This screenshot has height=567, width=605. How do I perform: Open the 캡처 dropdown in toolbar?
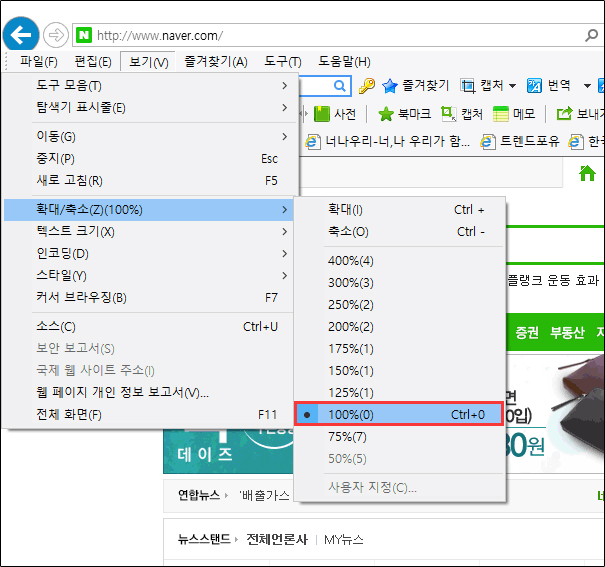(488, 86)
